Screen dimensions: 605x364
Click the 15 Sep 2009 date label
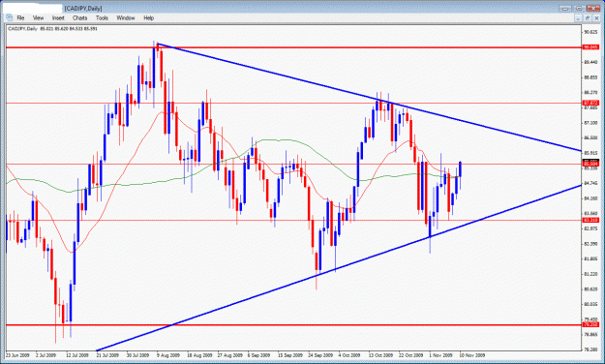[x=290, y=355]
